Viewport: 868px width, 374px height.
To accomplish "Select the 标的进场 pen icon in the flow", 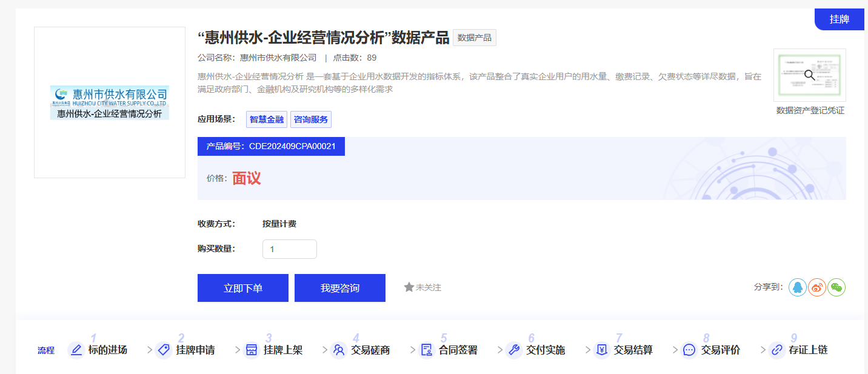I will click(x=76, y=350).
